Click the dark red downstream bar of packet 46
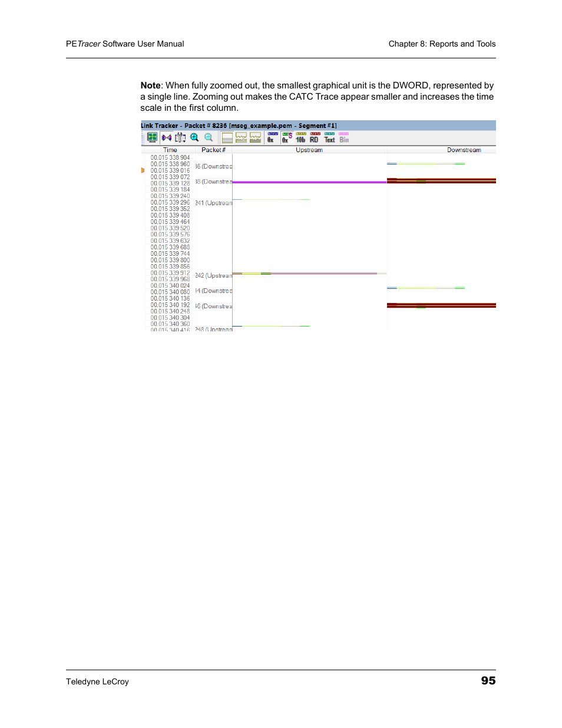The height and width of the screenshot is (728, 562). (441, 305)
